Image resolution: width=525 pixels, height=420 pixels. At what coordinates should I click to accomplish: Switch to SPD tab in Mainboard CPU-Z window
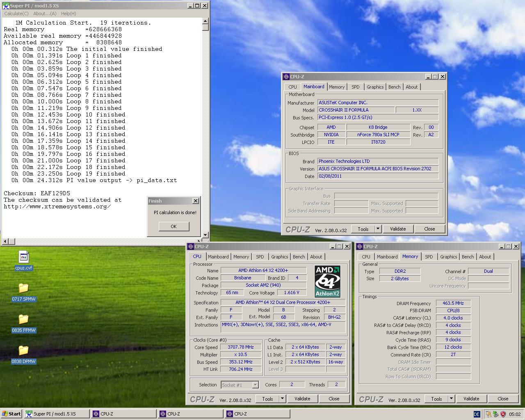click(x=356, y=87)
